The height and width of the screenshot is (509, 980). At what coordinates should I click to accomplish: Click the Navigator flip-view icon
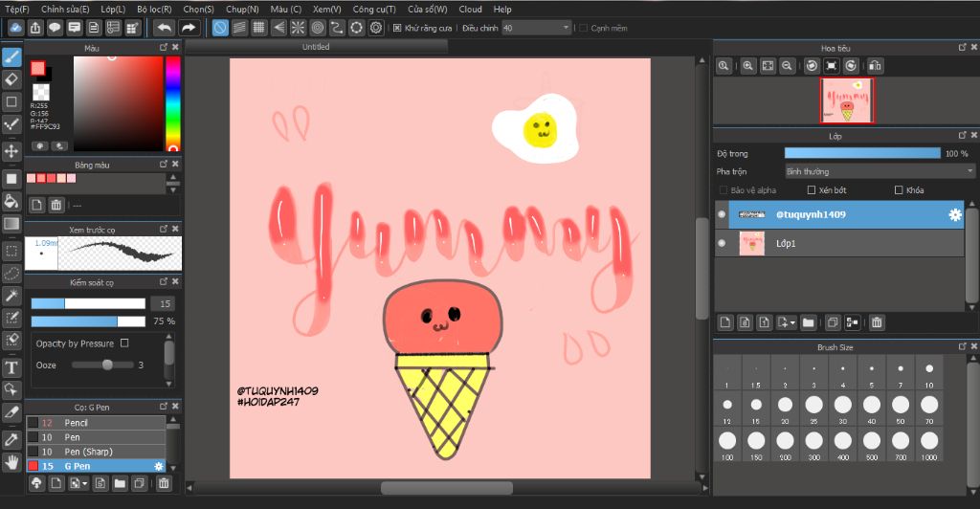pyautogui.click(x=875, y=66)
